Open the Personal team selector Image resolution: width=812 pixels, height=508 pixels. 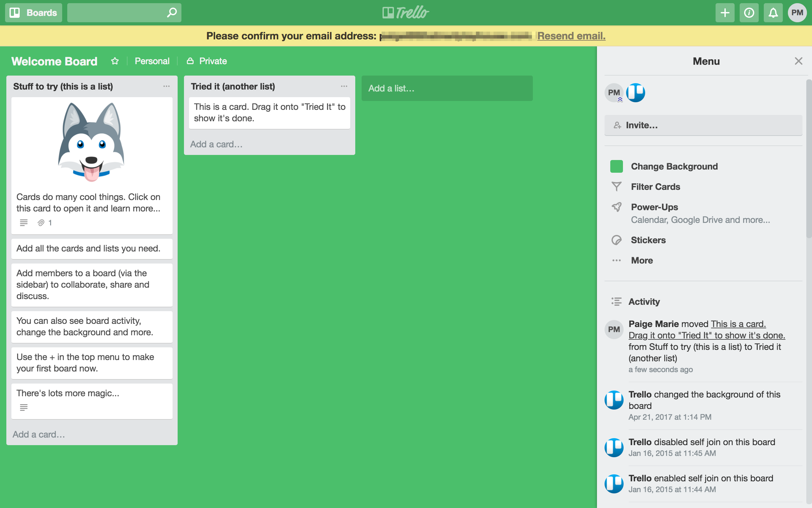click(x=152, y=61)
